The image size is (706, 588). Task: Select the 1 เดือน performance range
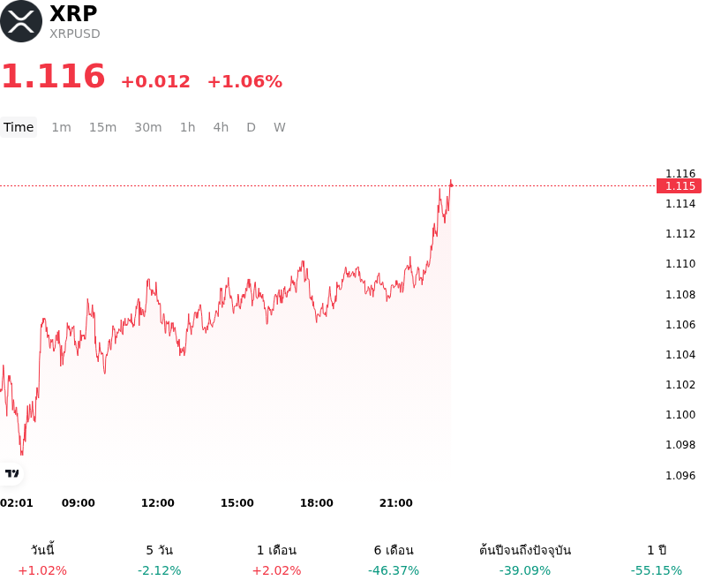click(276, 560)
